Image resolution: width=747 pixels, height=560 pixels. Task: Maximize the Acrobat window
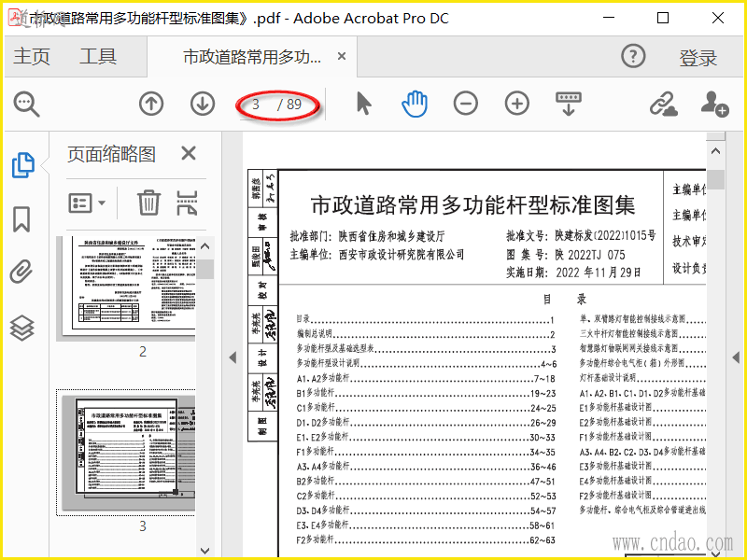663,18
